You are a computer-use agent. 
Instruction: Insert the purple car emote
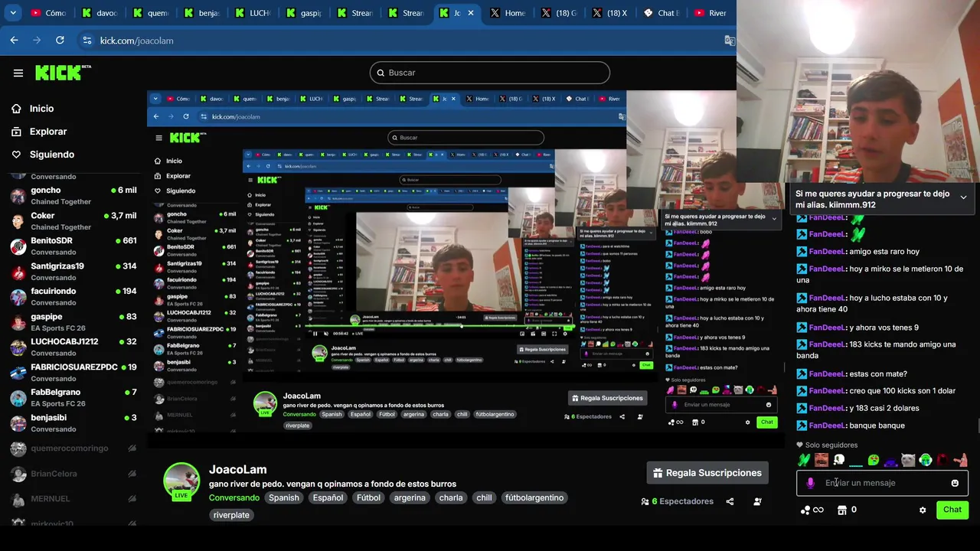click(x=891, y=461)
